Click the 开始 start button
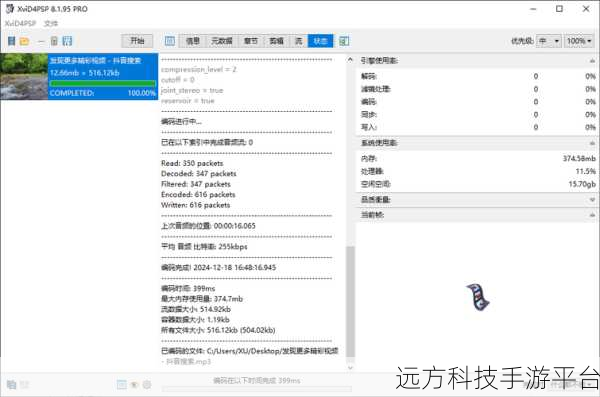The width and height of the screenshot is (600, 397). coord(137,41)
